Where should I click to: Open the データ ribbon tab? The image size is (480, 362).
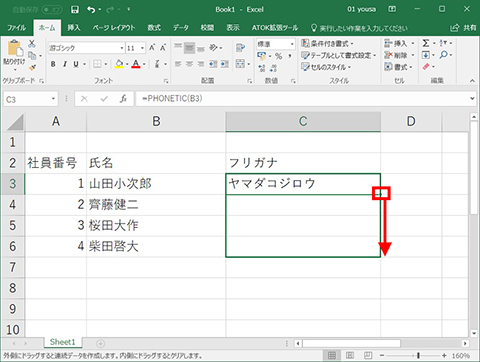coord(181,28)
